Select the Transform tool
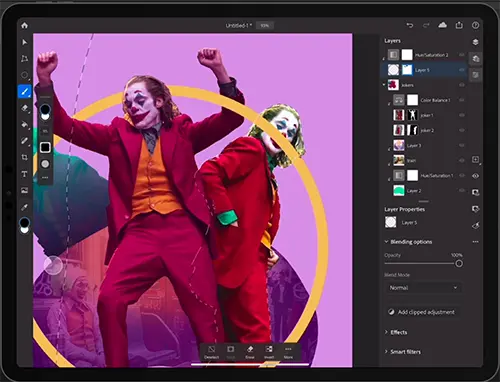 pos(24,59)
